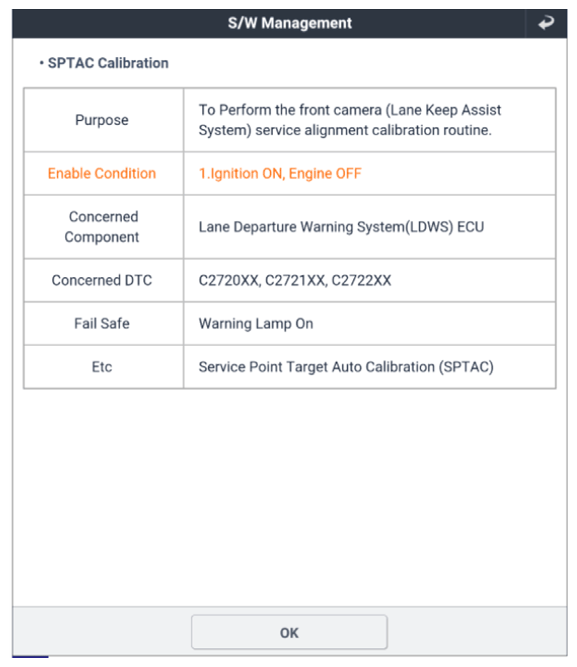This screenshot has height=667, width=577.
Task: Click the back arrow icon in header
Action: (546, 23)
